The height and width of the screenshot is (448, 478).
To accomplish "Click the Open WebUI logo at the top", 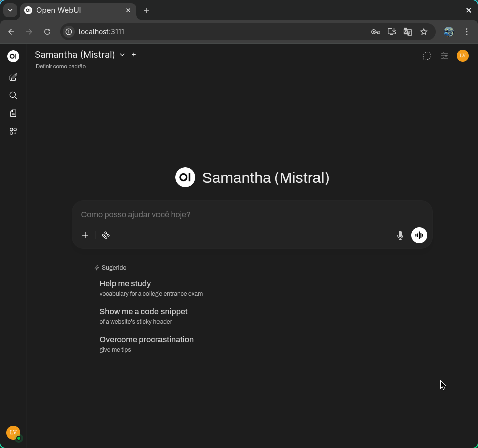I will [13, 56].
